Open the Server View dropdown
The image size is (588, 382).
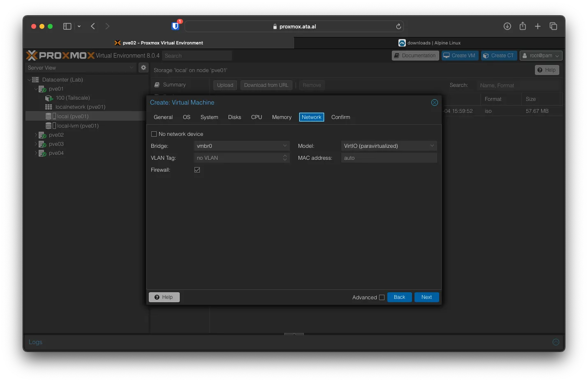click(132, 68)
